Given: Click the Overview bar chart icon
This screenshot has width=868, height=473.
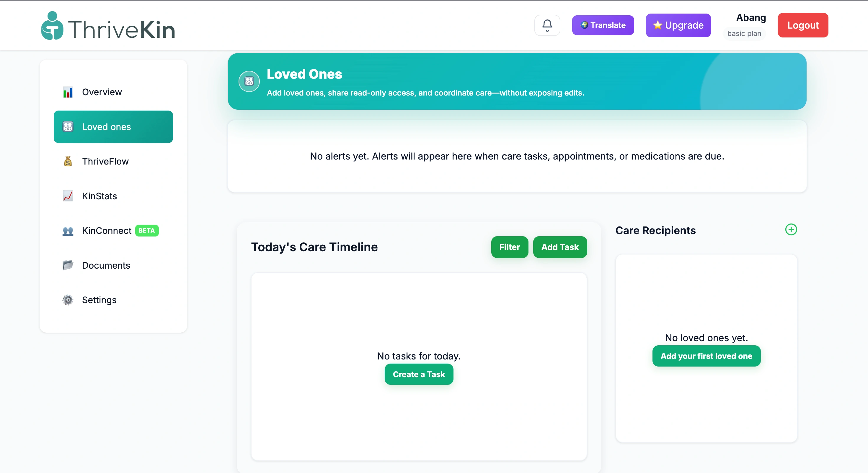Looking at the screenshot, I should [x=68, y=92].
